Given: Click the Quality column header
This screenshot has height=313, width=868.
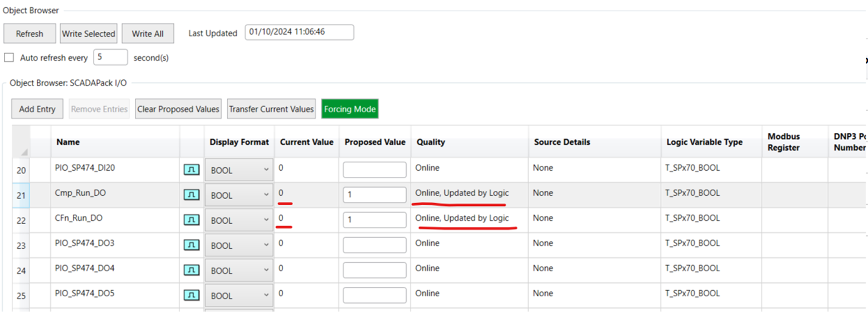Looking at the screenshot, I should pyautogui.click(x=469, y=142).
